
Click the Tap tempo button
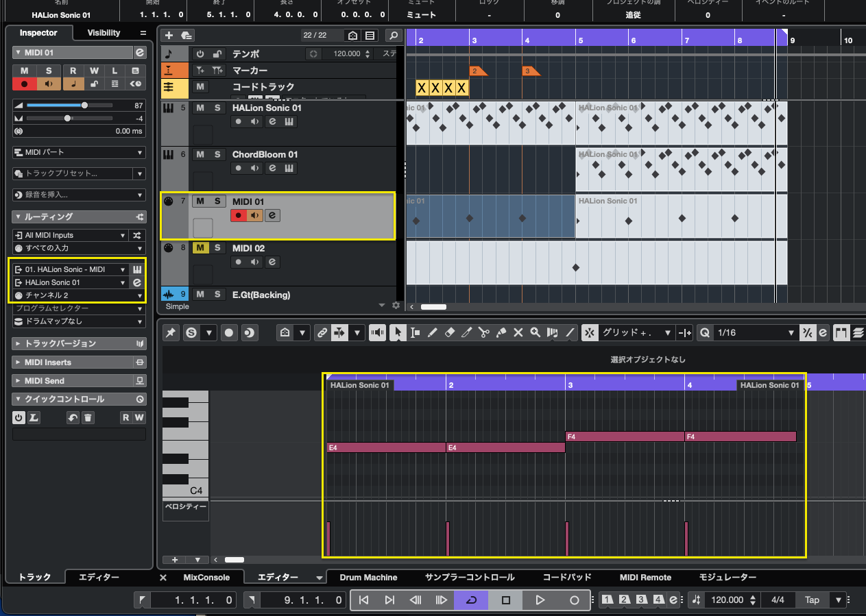812,600
